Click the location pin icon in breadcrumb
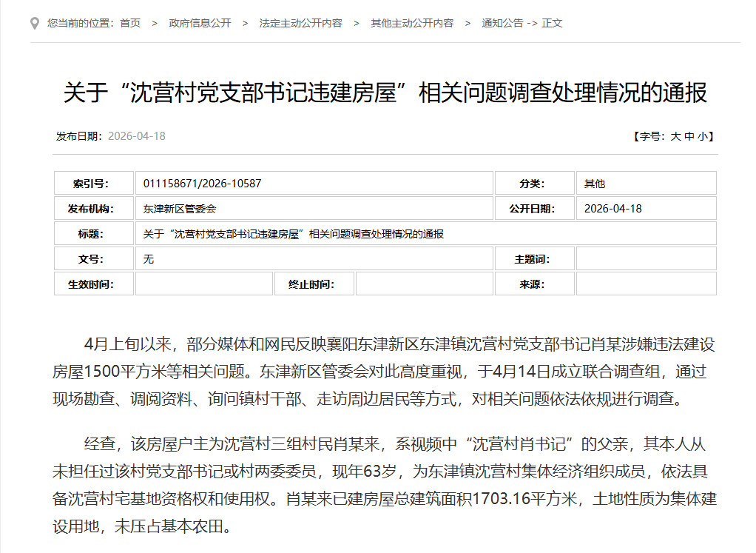The width and height of the screenshot is (756, 553). pyautogui.click(x=35, y=23)
